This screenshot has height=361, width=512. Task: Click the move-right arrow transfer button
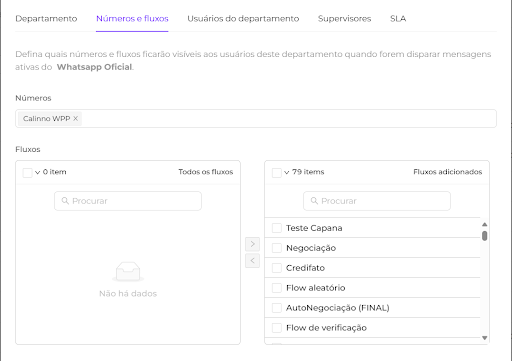click(x=252, y=244)
